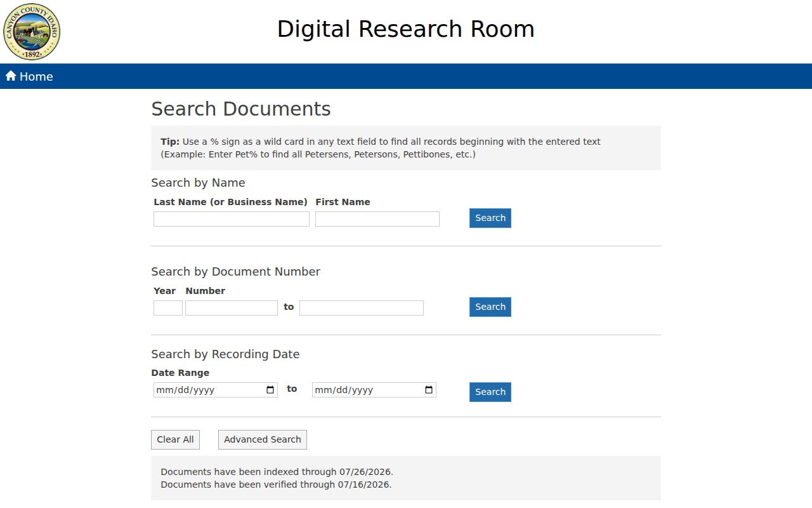This screenshot has width=812, height=508.
Task: Click the Search Documents heading
Action: pos(241,109)
